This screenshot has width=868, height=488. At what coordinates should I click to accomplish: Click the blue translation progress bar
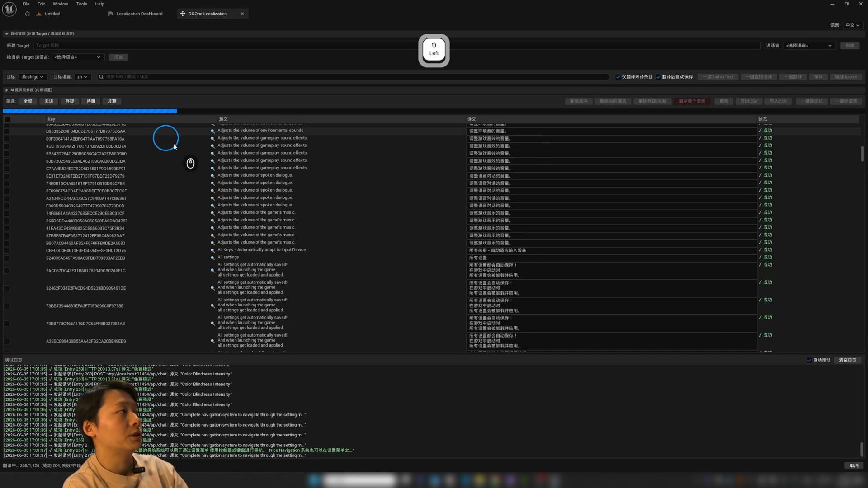point(90,111)
